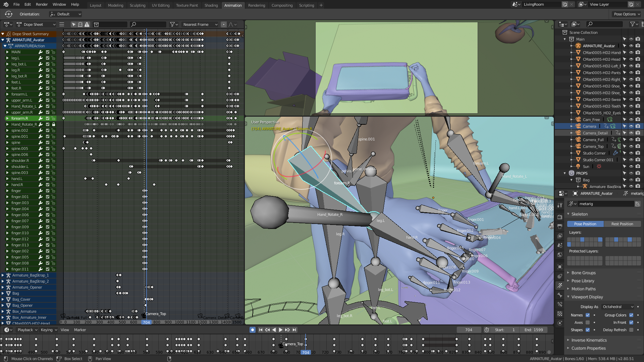
Task: Open the Output properties printer icon
Action: click(x=560, y=227)
